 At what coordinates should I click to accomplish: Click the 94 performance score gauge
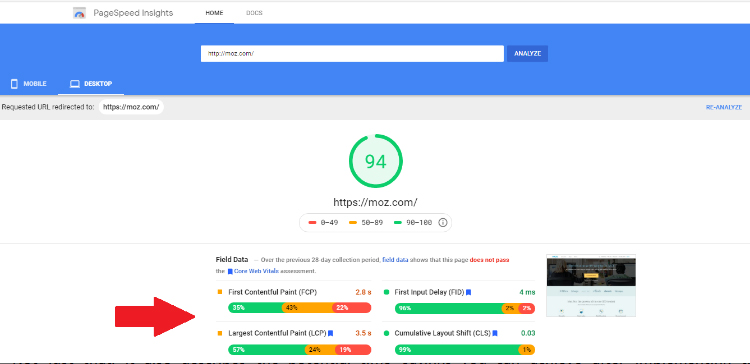coord(375,161)
